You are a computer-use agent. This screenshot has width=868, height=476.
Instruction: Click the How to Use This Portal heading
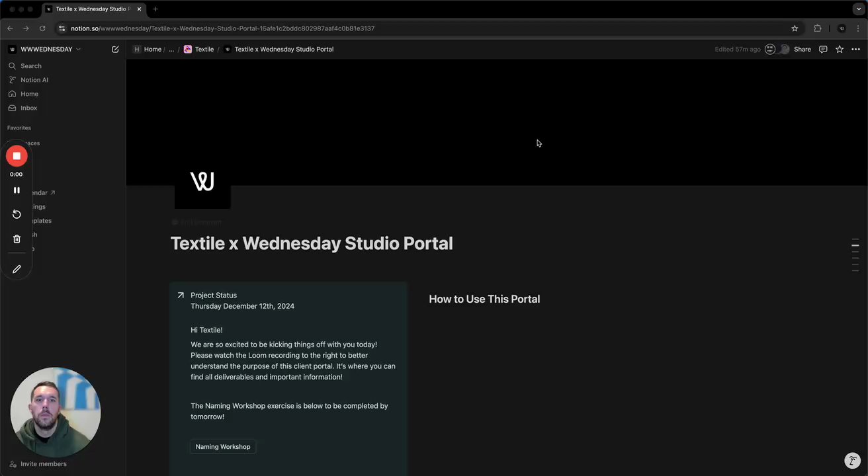pyautogui.click(x=484, y=299)
